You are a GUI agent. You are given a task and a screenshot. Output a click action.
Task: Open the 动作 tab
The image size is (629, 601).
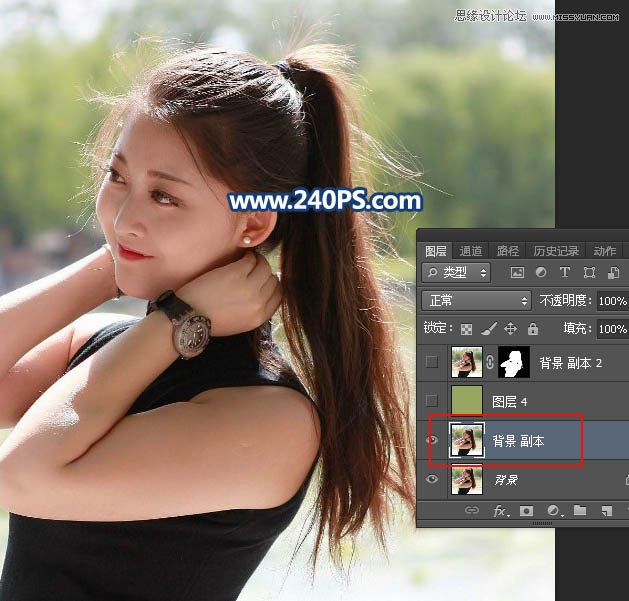point(604,251)
